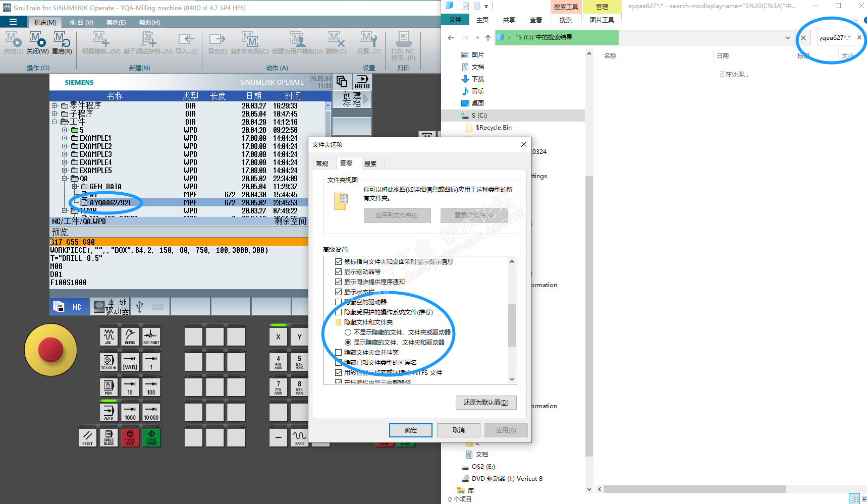Open the 视图(V) menu in SinuTrain
Image resolution: width=867 pixels, height=504 pixels.
tap(81, 22)
